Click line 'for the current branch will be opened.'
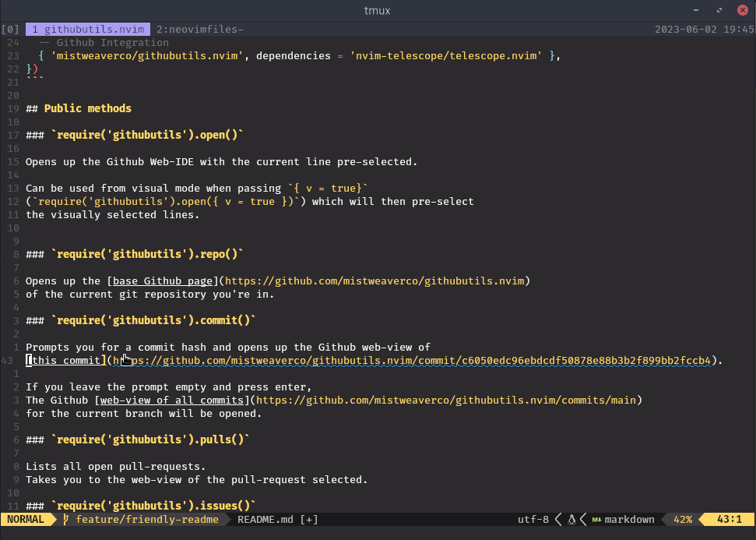 click(144, 413)
